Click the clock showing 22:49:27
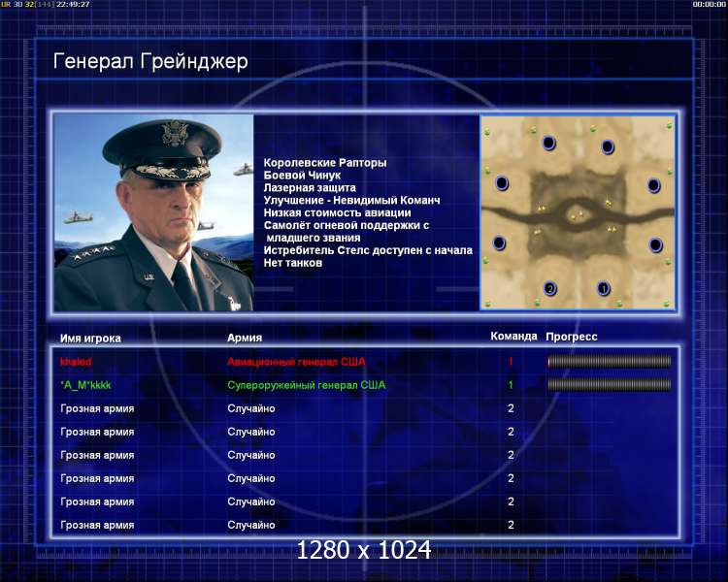This screenshot has width=728, height=582. [73, 4]
